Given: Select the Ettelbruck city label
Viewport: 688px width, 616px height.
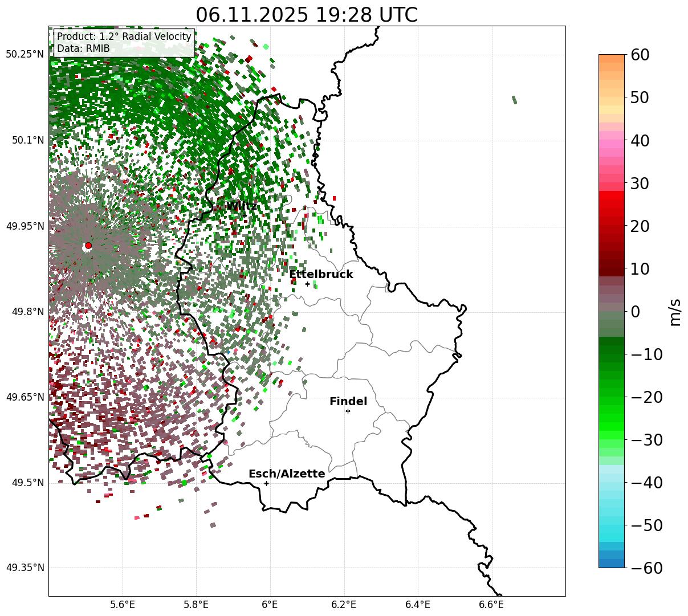Looking at the screenshot, I should [321, 275].
